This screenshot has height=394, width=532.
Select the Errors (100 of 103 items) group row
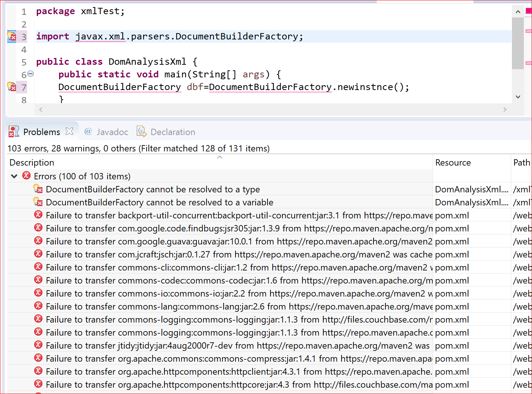point(219,176)
